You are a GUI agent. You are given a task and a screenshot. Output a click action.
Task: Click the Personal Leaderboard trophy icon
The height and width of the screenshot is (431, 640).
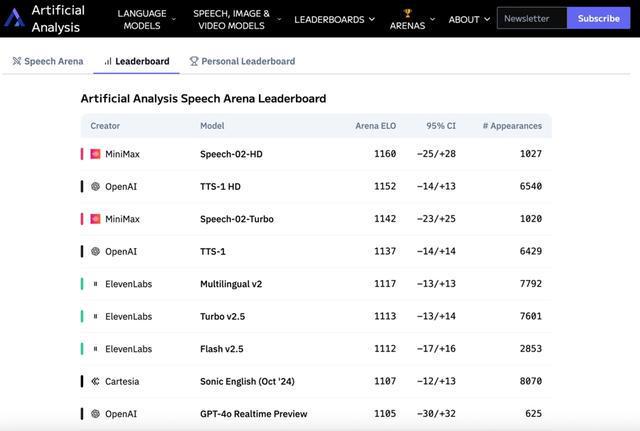[x=193, y=61]
